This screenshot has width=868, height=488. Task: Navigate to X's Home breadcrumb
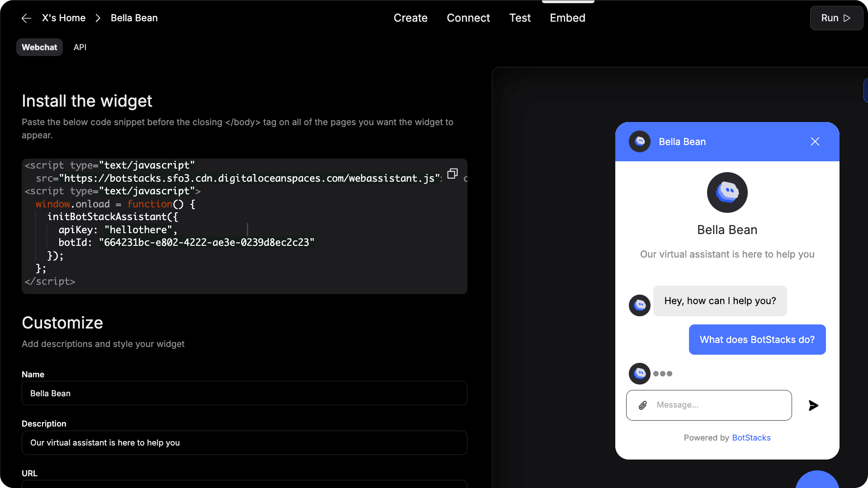click(x=64, y=18)
